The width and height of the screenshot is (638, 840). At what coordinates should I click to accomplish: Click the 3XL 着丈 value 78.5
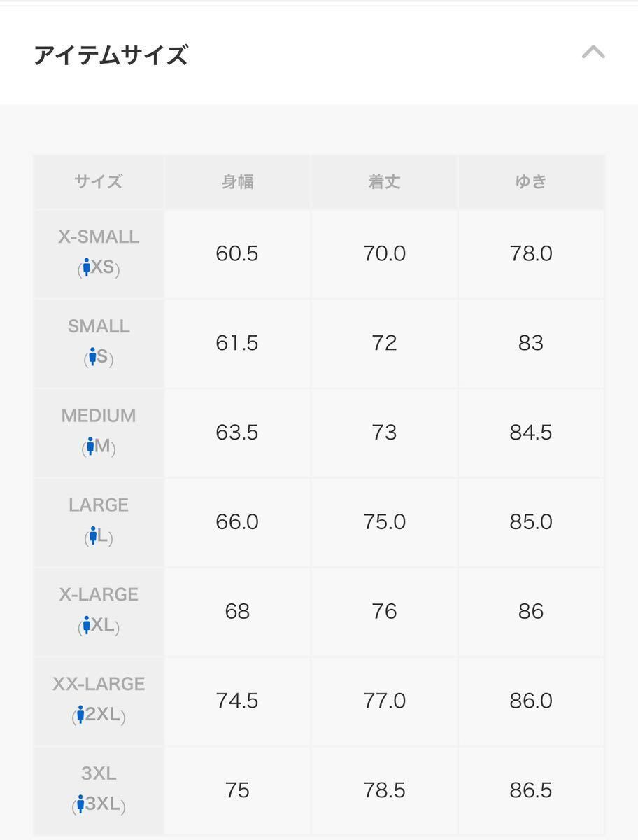point(384,790)
